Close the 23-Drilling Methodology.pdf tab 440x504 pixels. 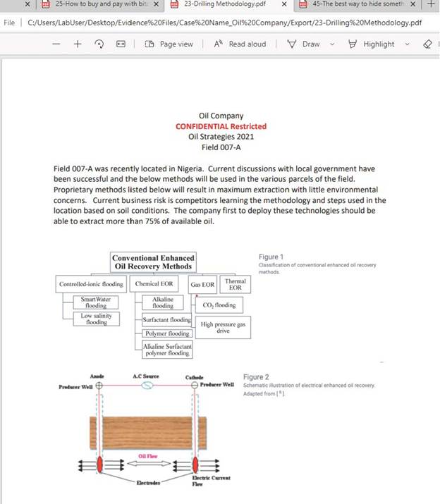tap(283, 4)
